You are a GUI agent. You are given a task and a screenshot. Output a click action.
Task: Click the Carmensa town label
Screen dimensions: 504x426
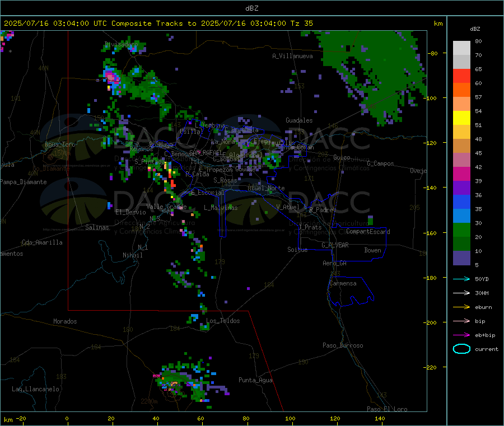tap(343, 283)
